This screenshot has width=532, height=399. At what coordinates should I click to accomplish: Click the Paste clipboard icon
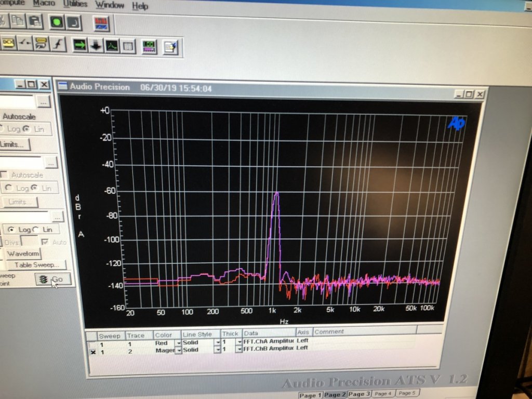click(35, 22)
